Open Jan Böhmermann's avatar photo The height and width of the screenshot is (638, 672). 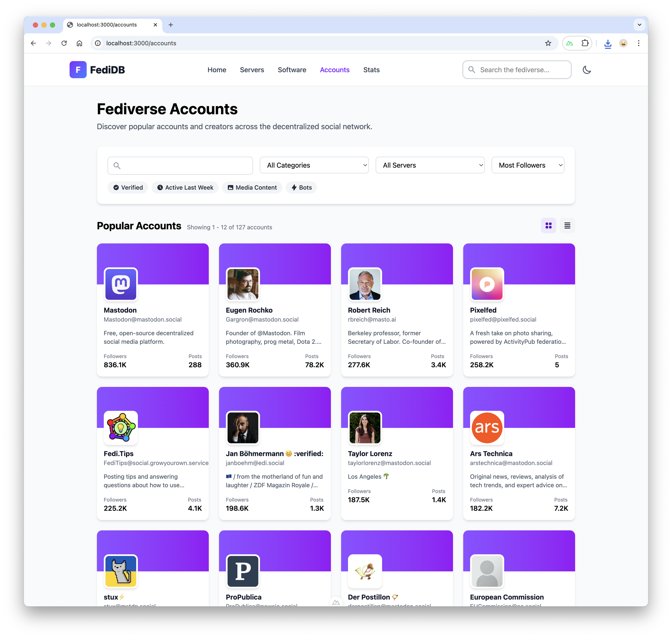(x=243, y=427)
